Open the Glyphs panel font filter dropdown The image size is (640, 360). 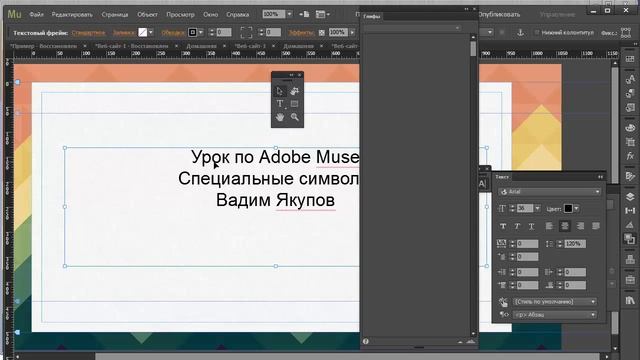point(412,28)
